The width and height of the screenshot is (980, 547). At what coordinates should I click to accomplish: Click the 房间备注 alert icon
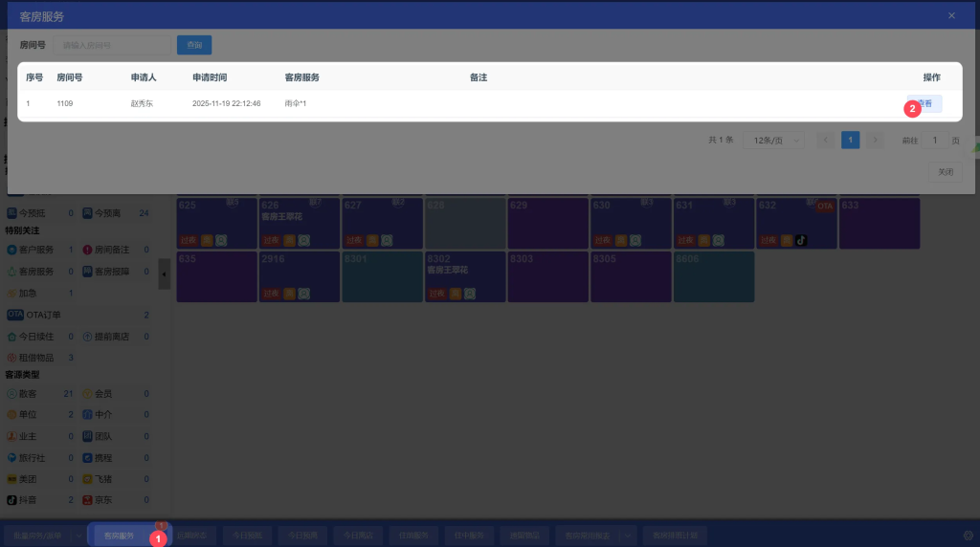[87, 250]
